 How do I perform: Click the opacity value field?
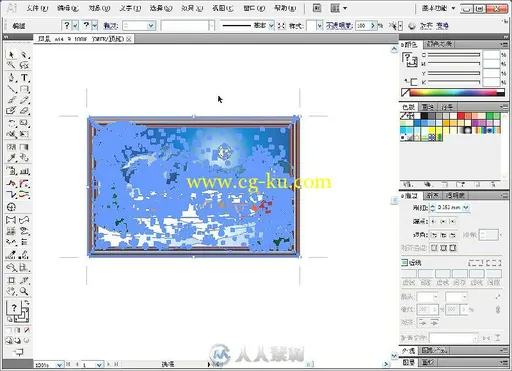(363, 26)
